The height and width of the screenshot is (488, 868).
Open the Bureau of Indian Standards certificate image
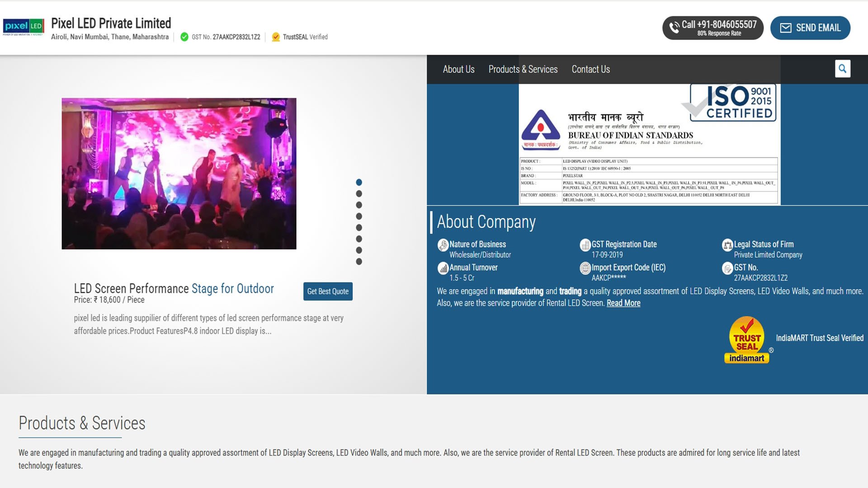[x=649, y=144]
